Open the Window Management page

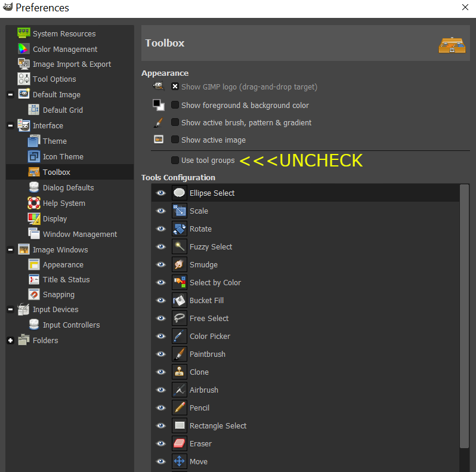tap(79, 235)
